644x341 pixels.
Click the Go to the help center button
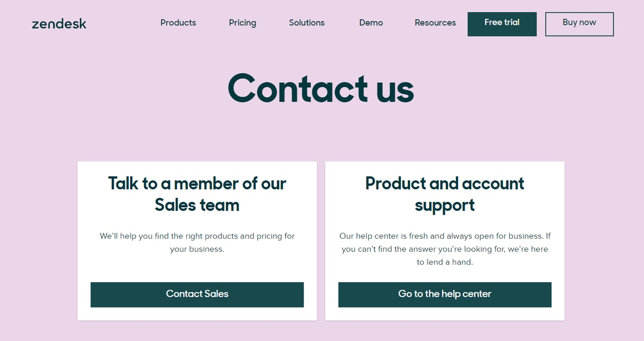pos(445,294)
